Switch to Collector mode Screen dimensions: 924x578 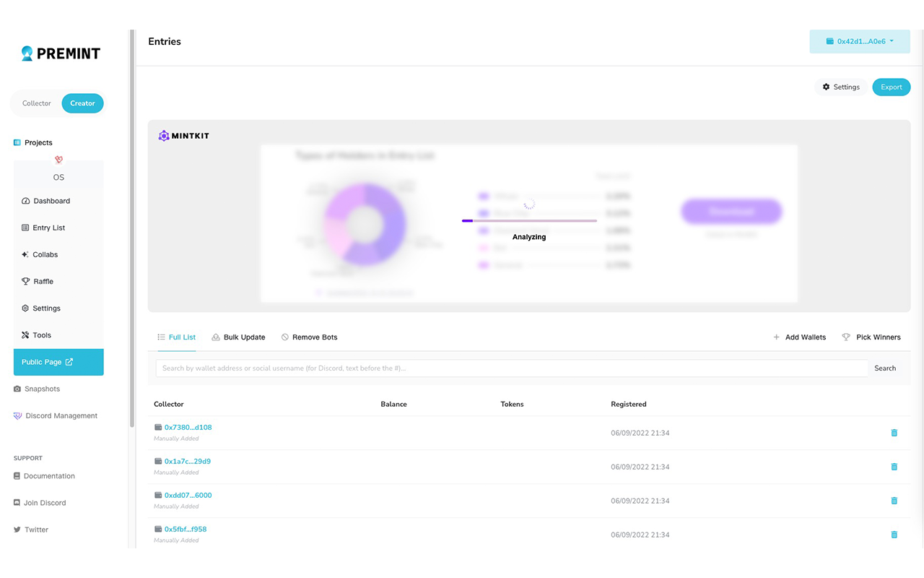(37, 103)
